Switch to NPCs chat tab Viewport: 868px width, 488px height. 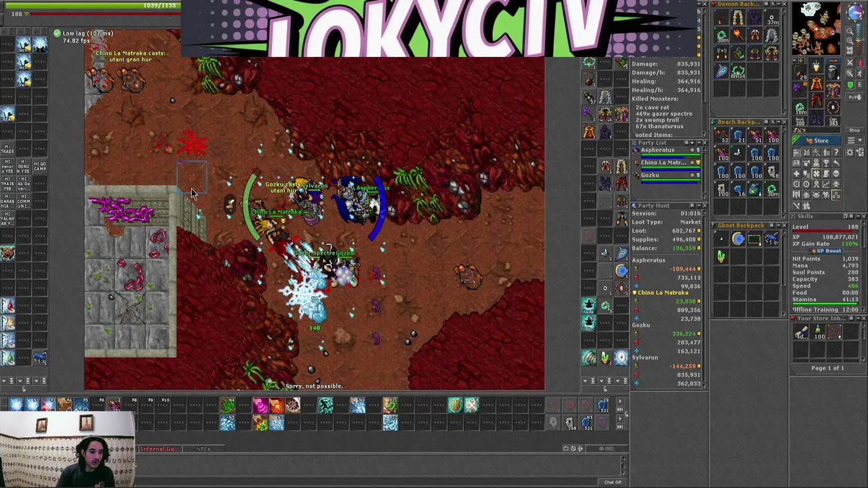[203, 449]
